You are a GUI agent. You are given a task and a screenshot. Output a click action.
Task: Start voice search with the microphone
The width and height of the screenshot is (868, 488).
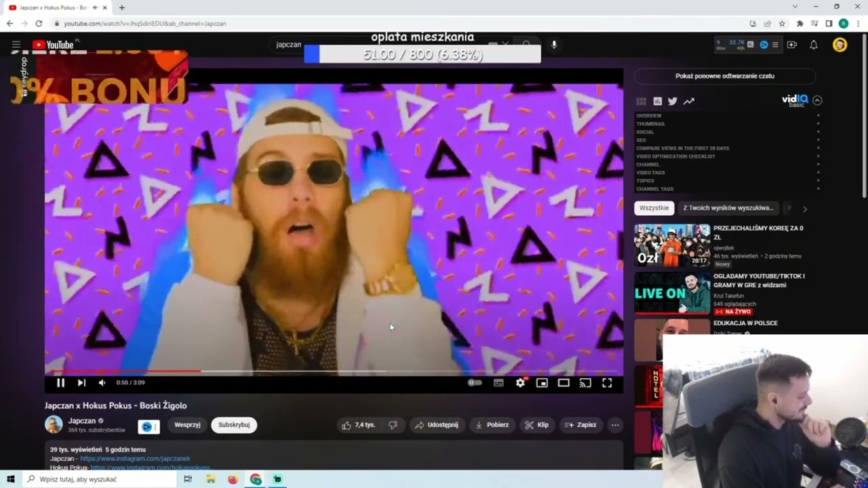point(554,45)
